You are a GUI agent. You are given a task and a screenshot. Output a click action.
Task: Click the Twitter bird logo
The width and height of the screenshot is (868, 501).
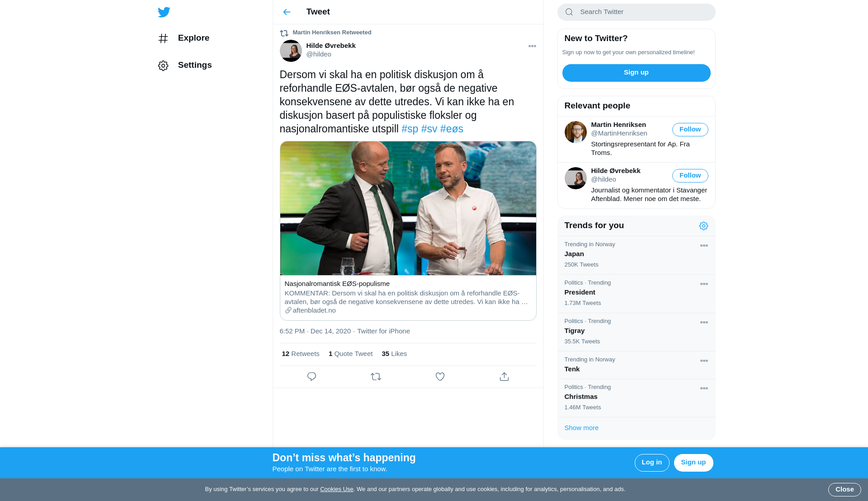coord(164,12)
